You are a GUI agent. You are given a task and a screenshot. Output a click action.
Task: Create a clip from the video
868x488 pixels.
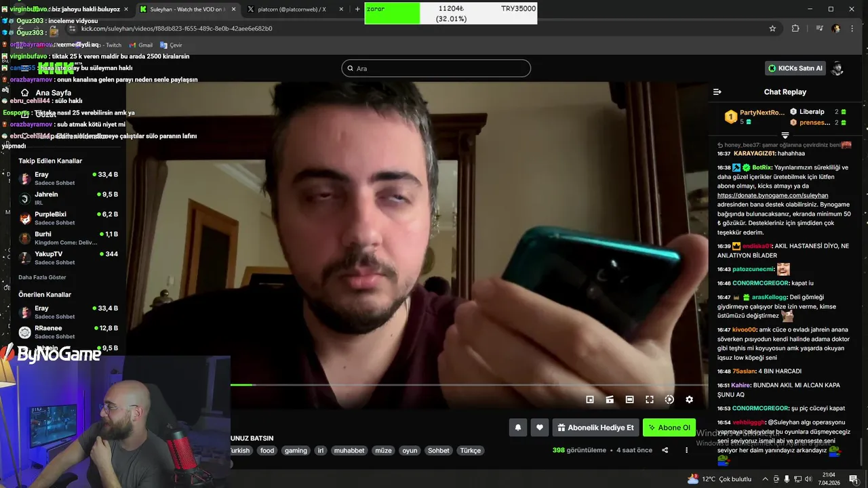click(610, 400)
